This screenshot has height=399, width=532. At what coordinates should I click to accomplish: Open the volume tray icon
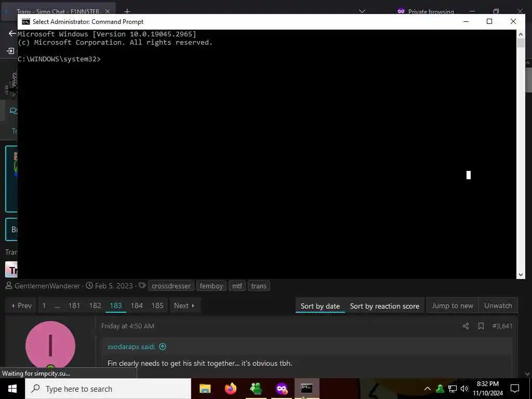coord(464,389)
